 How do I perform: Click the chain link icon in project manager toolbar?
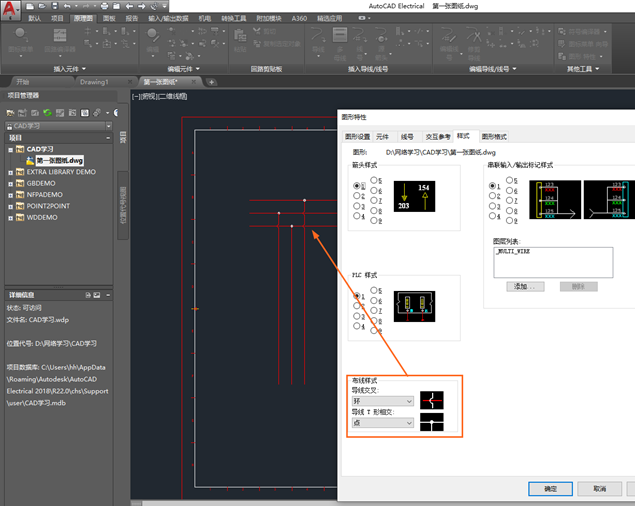coord(97,113)
